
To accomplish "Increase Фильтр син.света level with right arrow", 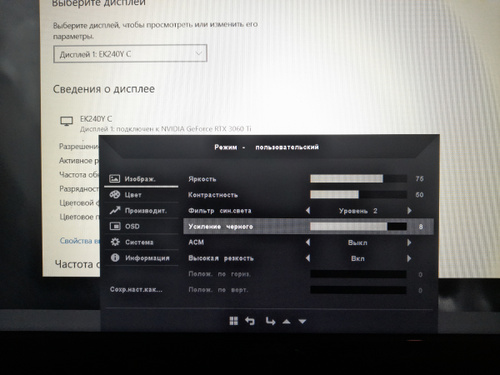I will pos(409,211).
